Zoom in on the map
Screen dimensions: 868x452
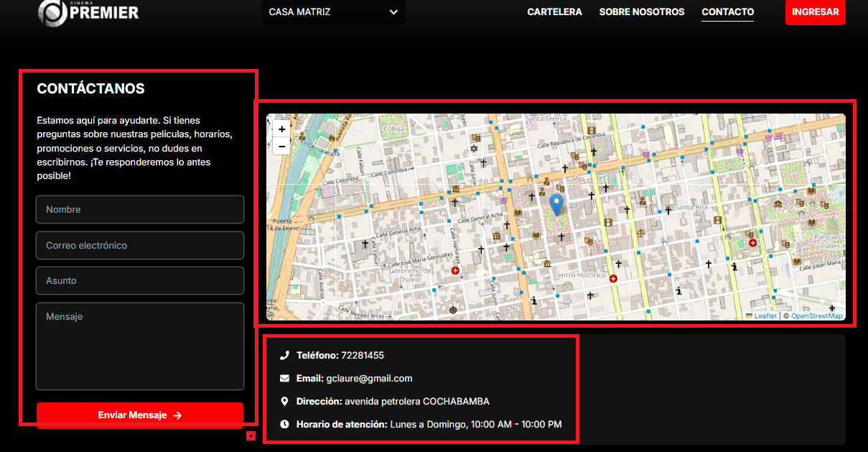point(281,129)
